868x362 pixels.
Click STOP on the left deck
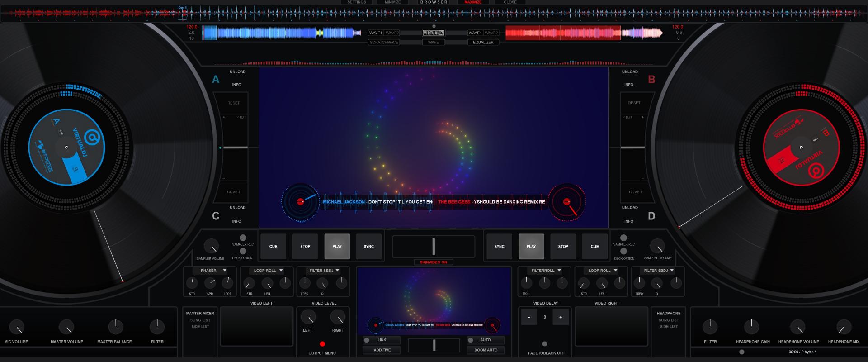pyautogui.click(x=305, y=246)
